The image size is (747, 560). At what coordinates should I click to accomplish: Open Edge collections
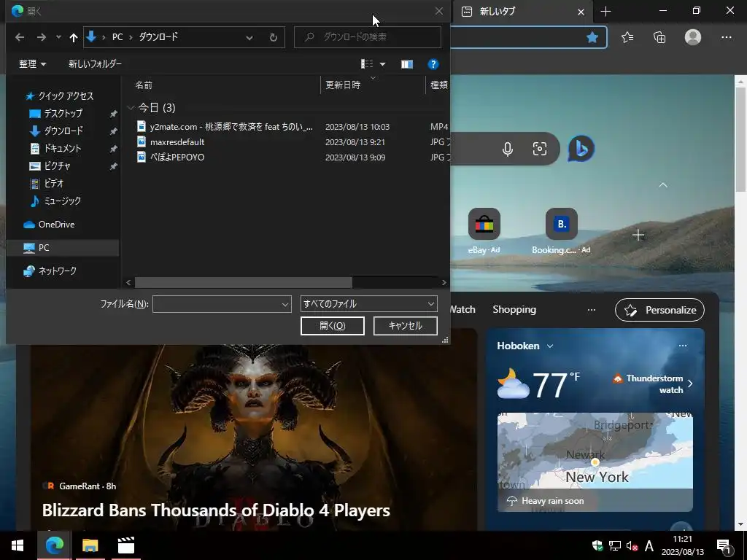[659, 37]
